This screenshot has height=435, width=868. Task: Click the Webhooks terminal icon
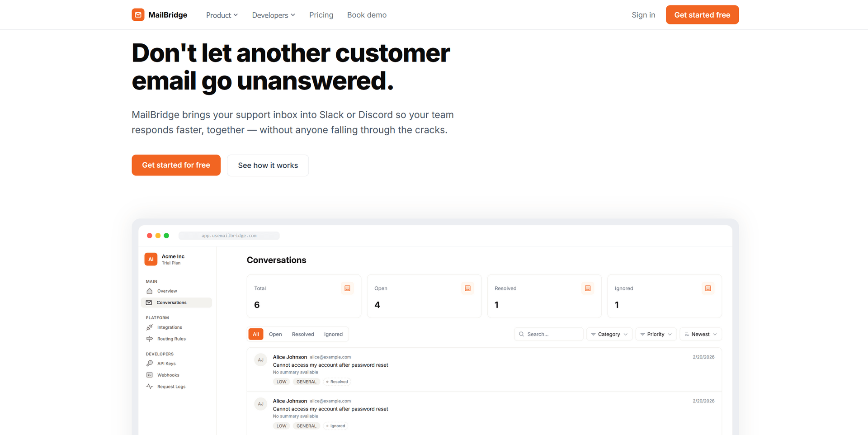150,375
